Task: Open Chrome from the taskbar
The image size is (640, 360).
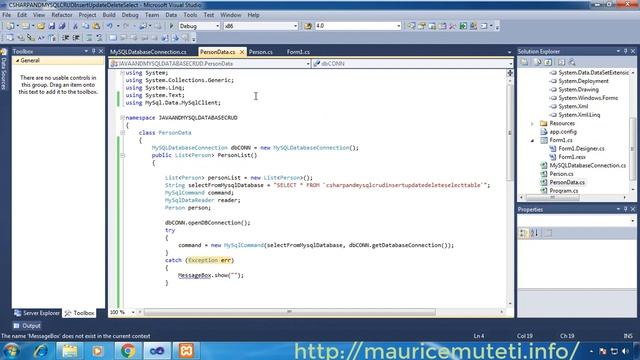Action: pos(128,351)
